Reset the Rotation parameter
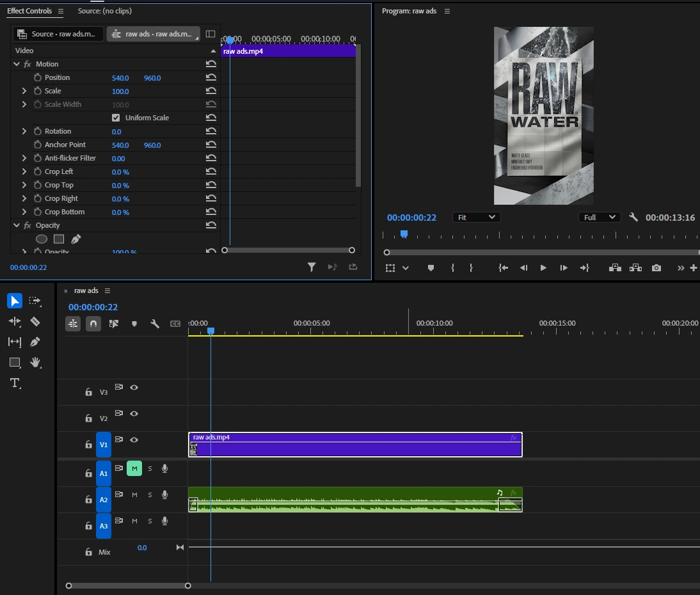The image size is (700, 595). [211, 131]
